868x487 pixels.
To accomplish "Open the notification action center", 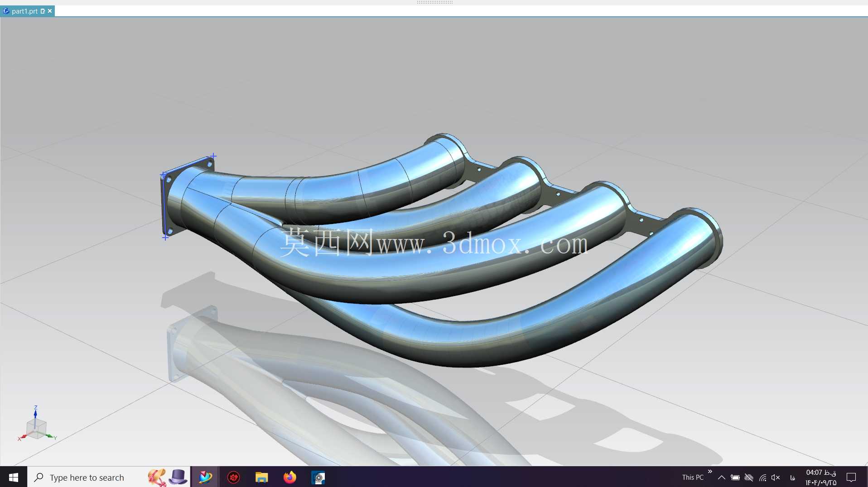I will tap(851, 477).
